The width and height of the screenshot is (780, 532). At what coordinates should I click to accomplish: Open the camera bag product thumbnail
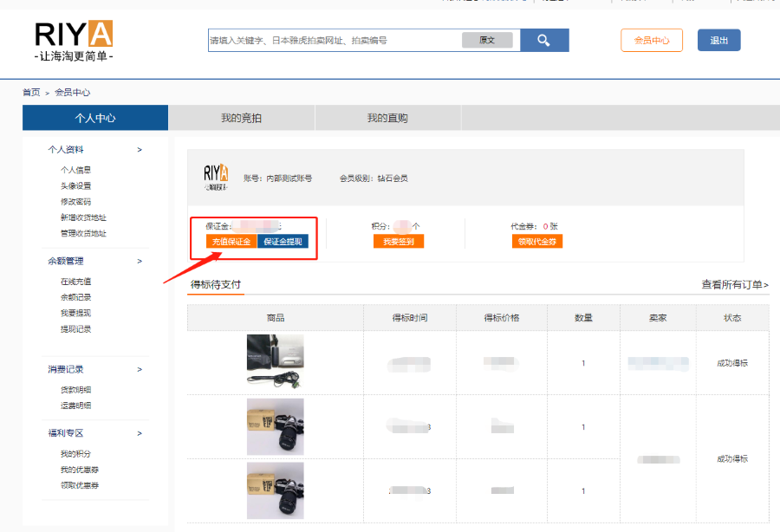coord(276,362)
